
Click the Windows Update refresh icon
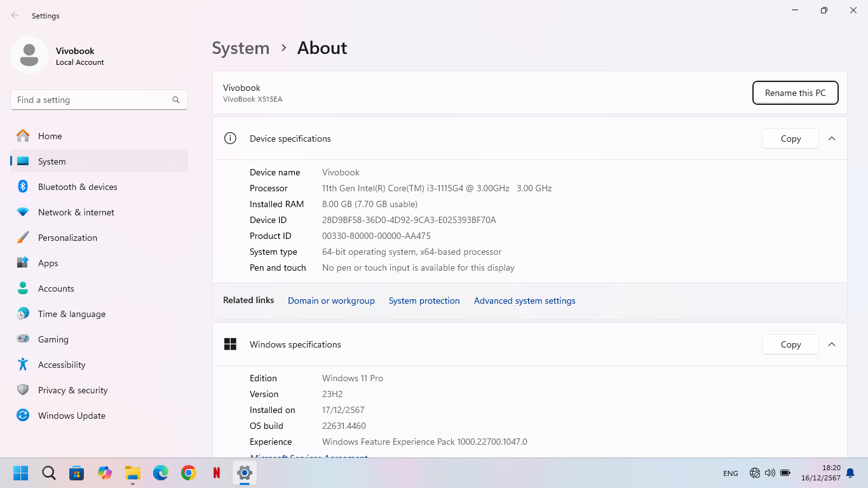coord(23,416)
